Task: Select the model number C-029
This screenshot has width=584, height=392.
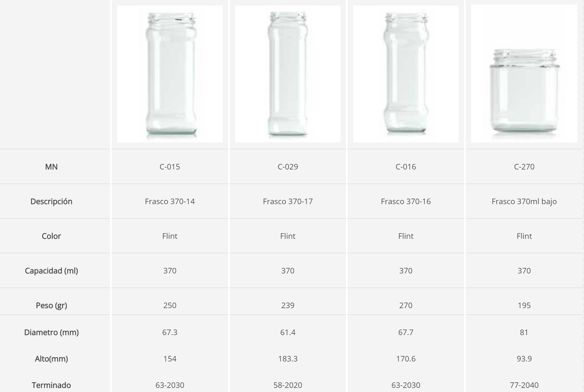Action: 288,167
